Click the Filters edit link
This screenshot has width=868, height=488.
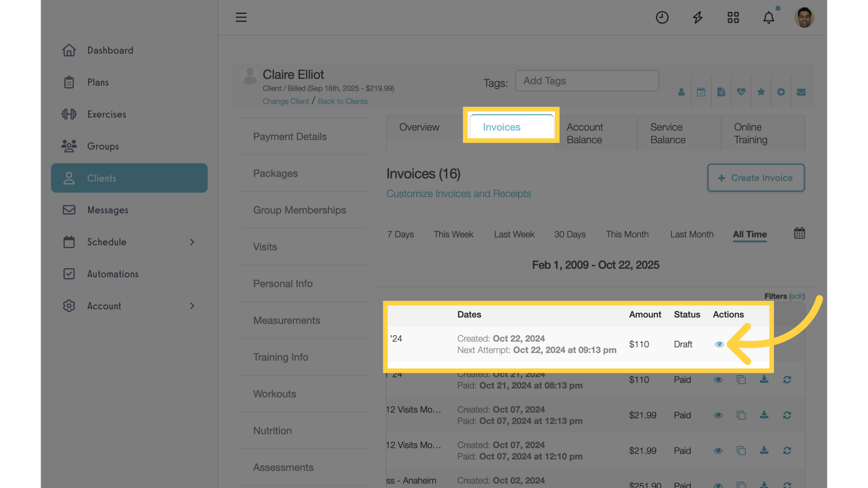click(797, 296)
